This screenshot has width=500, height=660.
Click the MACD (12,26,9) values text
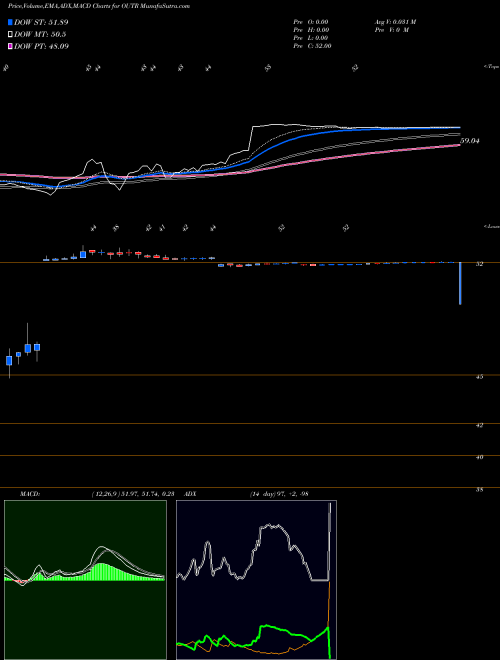[133, 494]
